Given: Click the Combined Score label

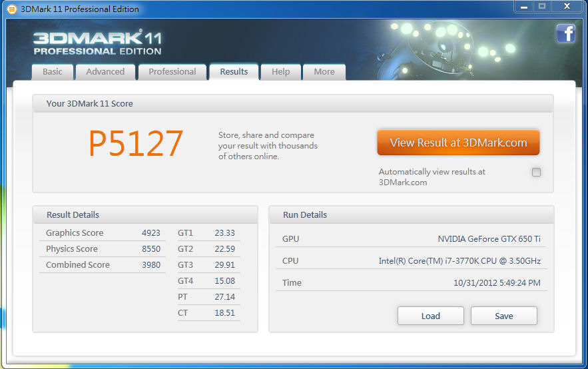Looking at the screenshot, I should [78, 264].
